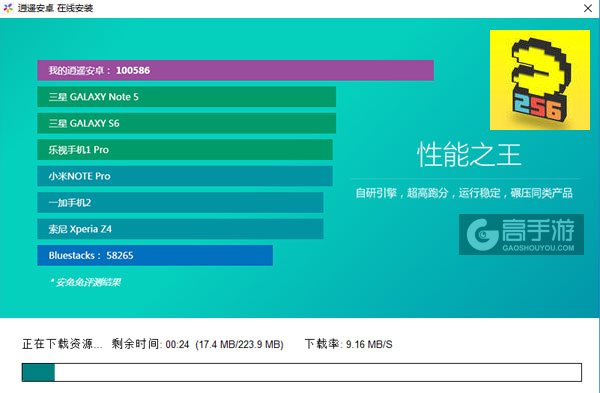
Task: Click the 自研引擎 description line
Action: coord(464,193)
